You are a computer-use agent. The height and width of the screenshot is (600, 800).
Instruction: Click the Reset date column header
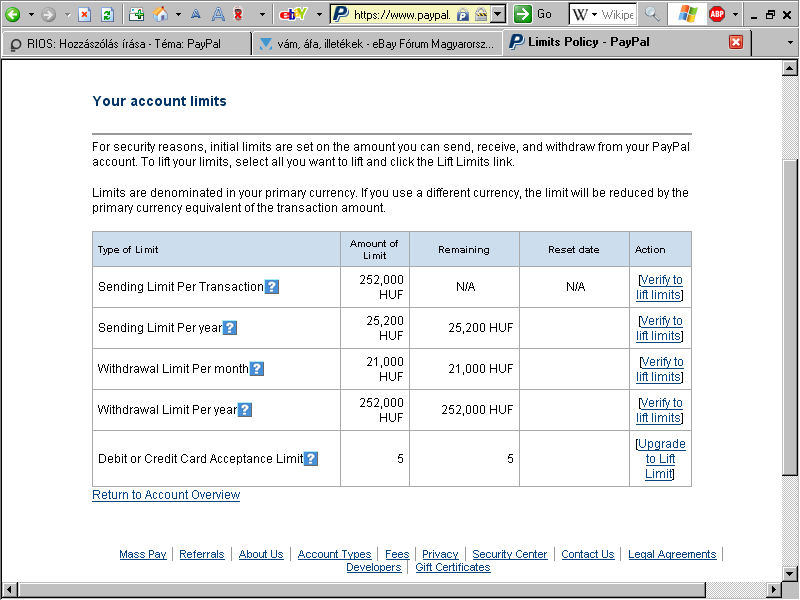point(574,249)
